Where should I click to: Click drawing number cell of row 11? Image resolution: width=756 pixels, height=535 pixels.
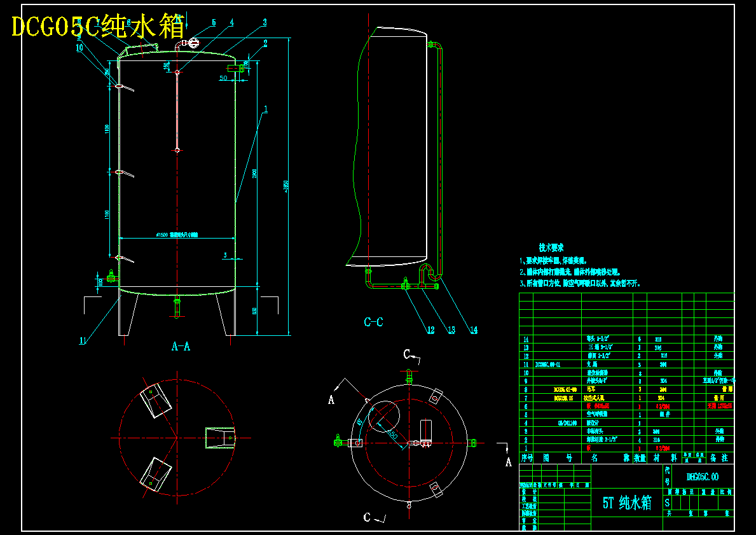547,365
